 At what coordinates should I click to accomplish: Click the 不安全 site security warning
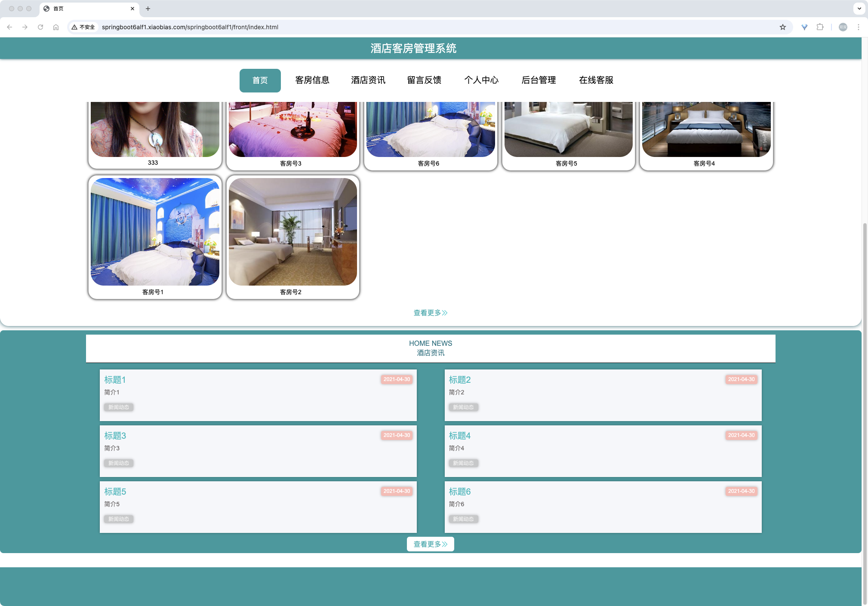coord(83,27)
